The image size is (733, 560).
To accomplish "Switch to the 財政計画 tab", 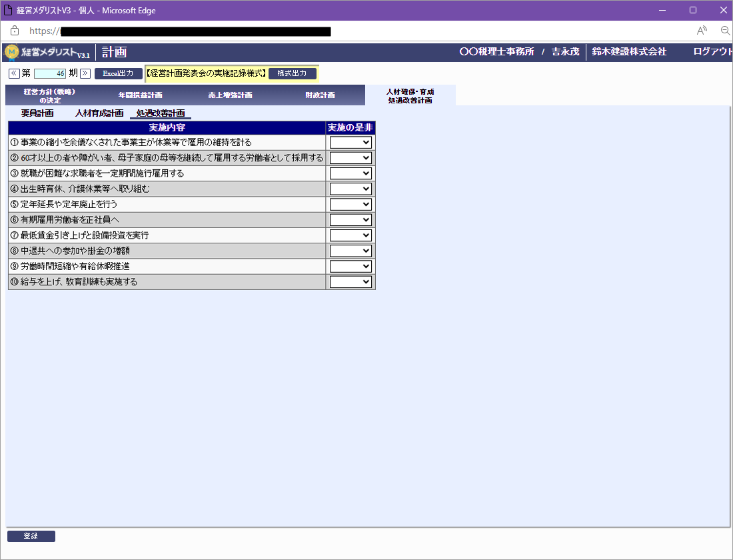I will click(320, 95).
